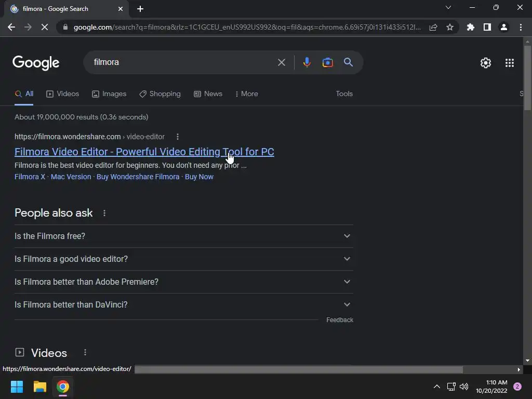Show hidden system tray icons
This screenshot has height=399, width=532.
pos(437,387)
